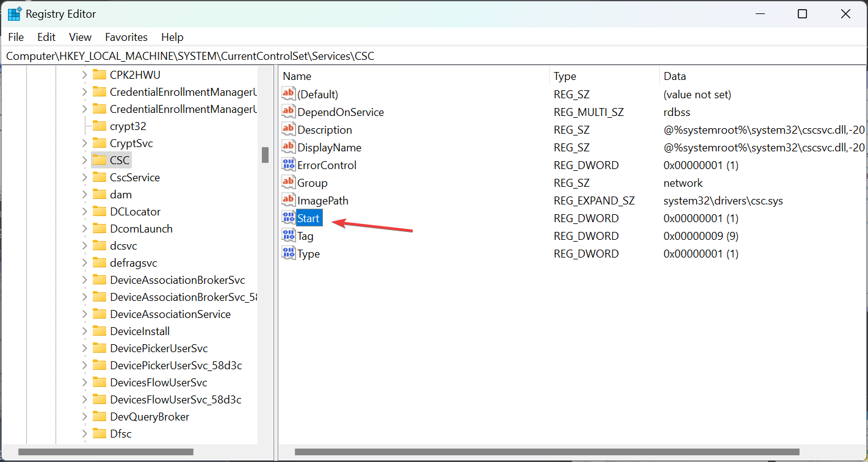Click the "(value not set)" data cell

(x=697, y=94)
